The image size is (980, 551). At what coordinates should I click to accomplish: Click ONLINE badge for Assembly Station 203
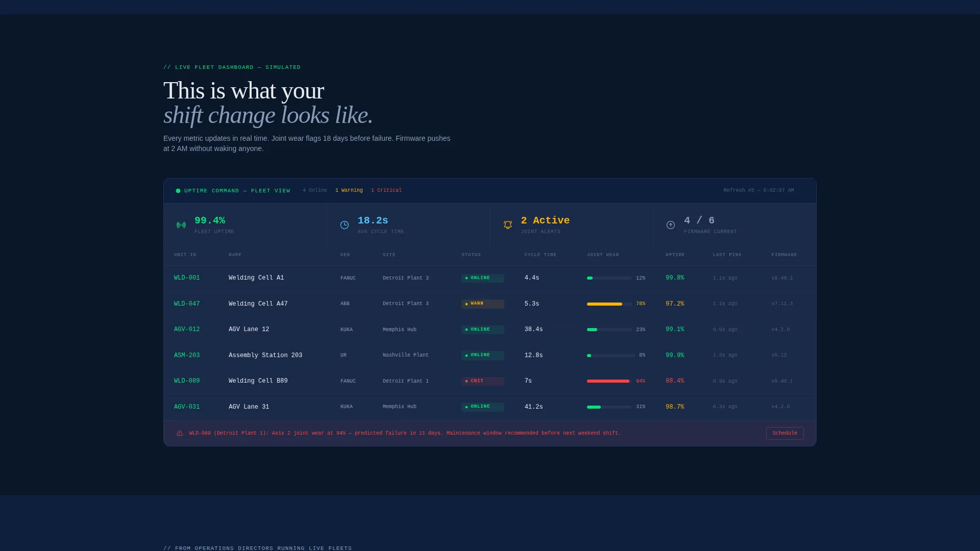pyautogui.click(x=482, y=355)
